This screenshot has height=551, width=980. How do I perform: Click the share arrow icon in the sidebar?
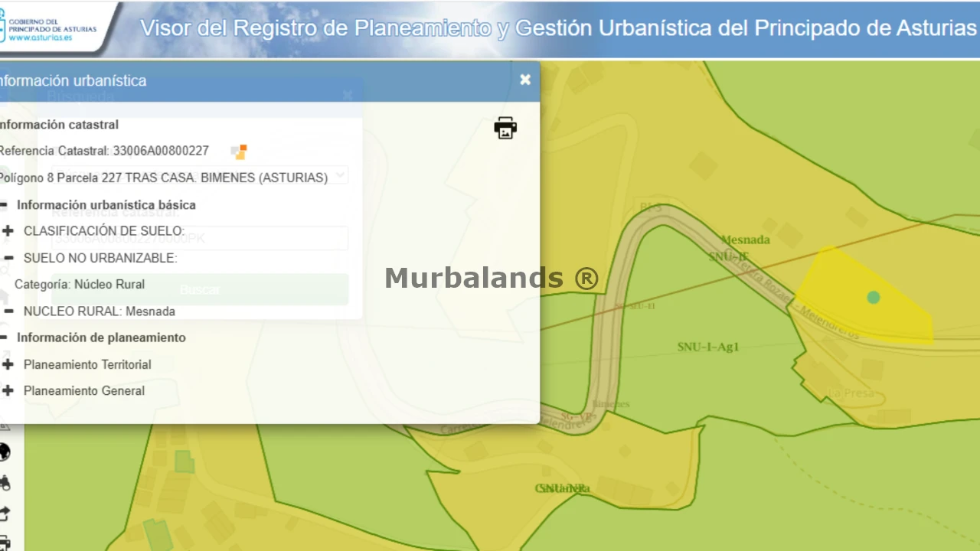pos(5,514)
